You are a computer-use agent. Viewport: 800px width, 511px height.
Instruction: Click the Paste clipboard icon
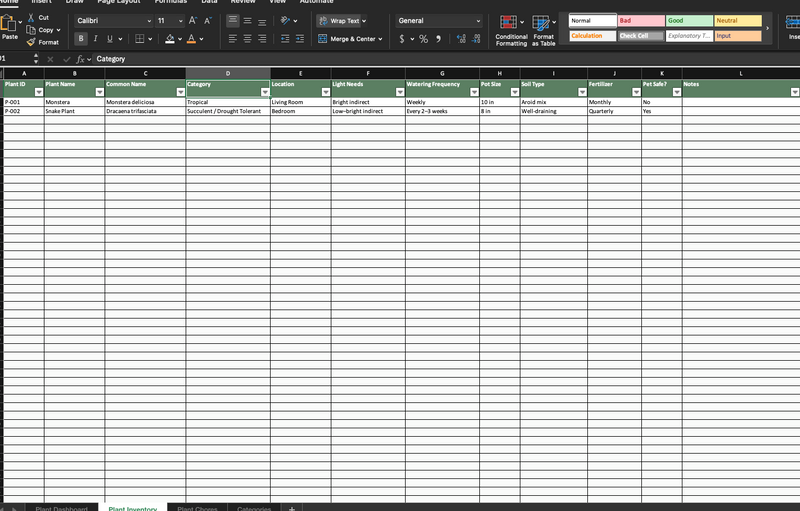8,23
